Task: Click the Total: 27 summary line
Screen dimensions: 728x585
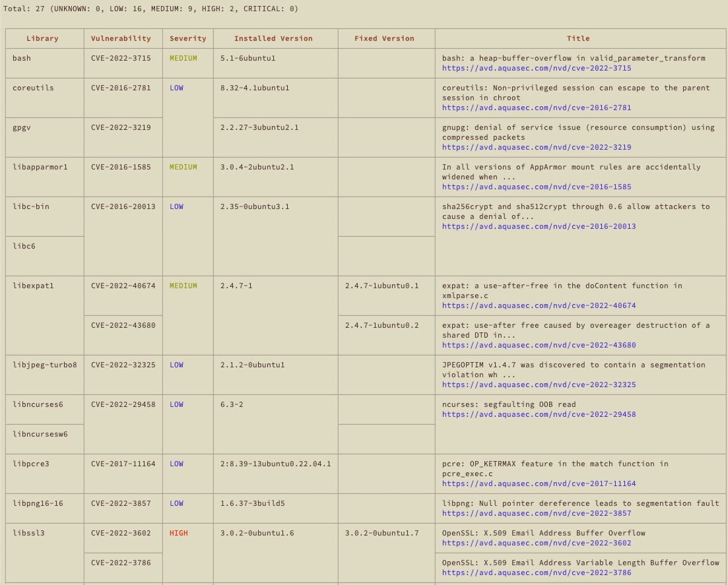Action: tap(151, 9)
